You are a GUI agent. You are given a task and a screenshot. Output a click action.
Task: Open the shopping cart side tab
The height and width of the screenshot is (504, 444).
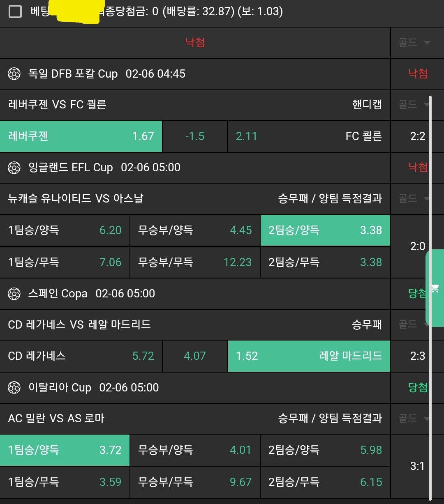(435, 288)
